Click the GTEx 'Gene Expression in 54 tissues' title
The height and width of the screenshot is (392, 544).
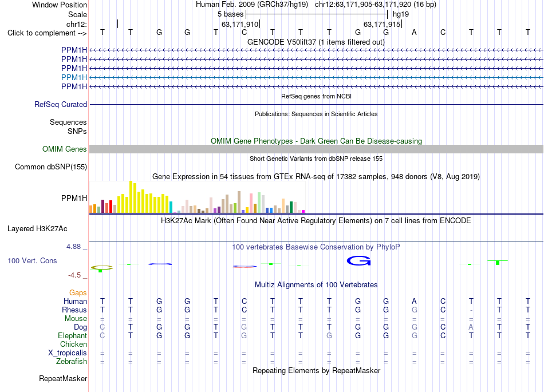point(316,176)
